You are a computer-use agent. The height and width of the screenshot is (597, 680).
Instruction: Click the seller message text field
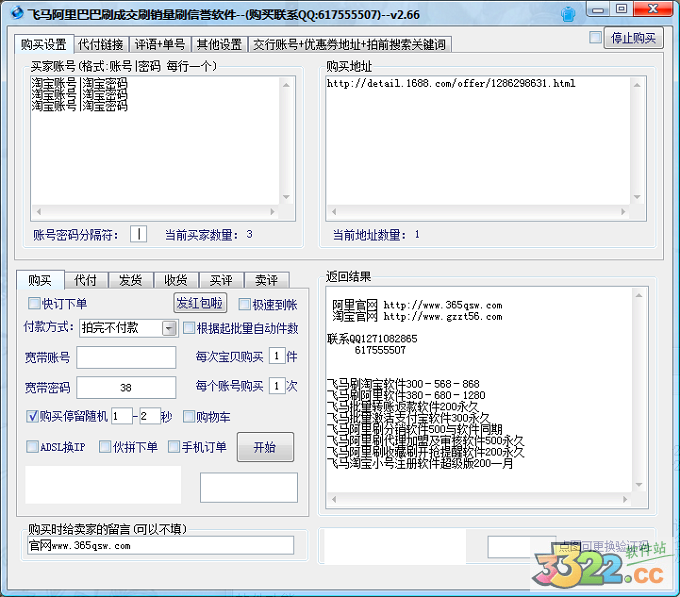(160, 545)
